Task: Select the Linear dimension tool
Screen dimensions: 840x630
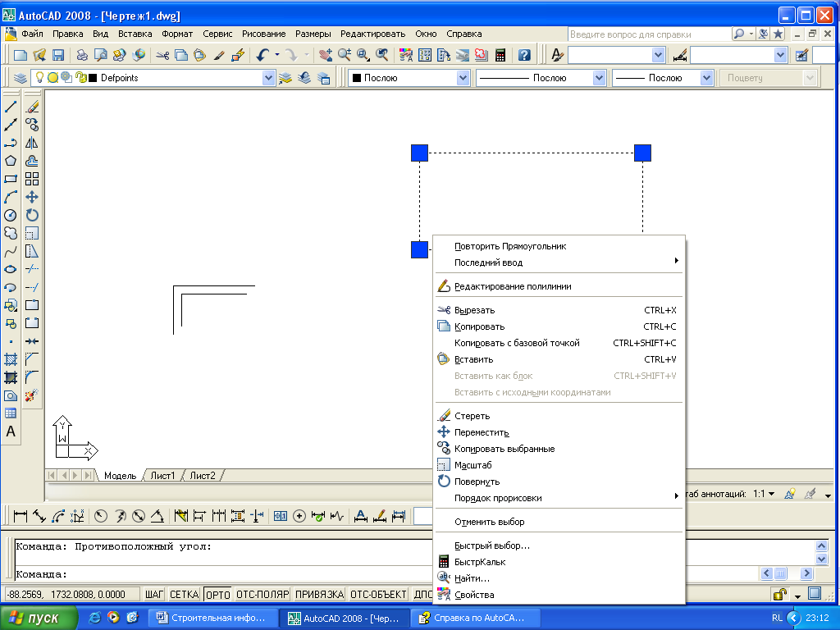Action: (21, 517)
